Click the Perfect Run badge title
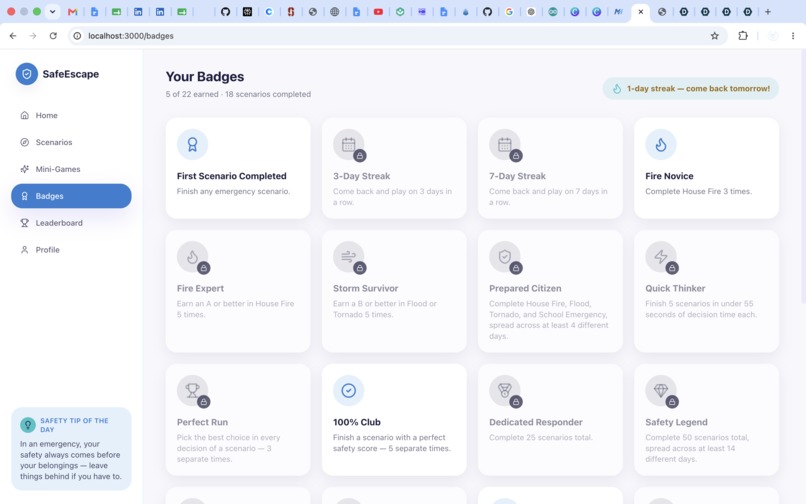 202,422
